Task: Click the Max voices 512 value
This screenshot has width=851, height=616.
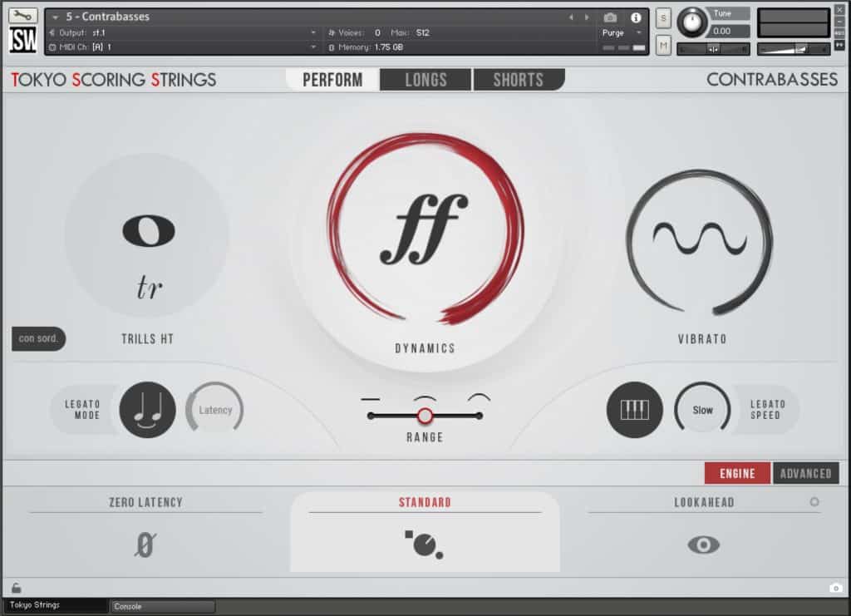Action: 423,32
